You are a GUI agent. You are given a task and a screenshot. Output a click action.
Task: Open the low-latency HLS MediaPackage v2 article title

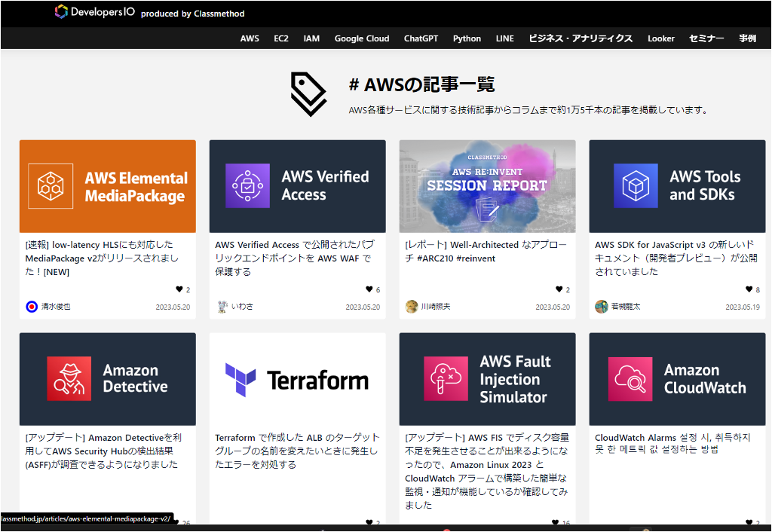pos(102,258)
